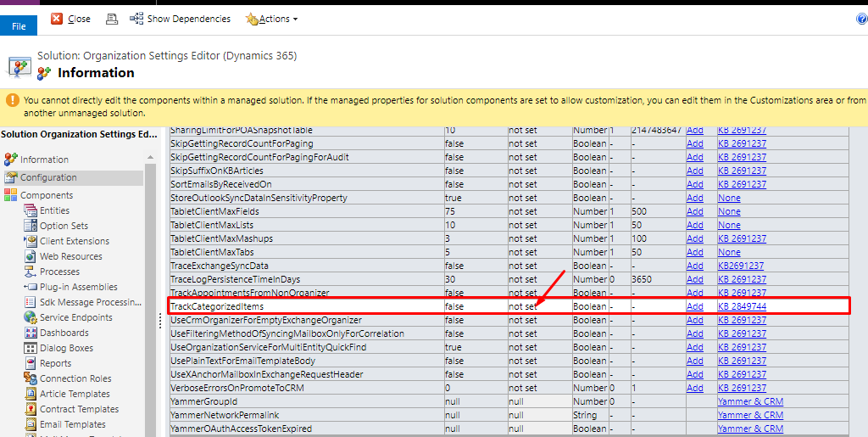Click the Connection Roles icon
This screenshot has width=868, height=437.
(31, 378)
